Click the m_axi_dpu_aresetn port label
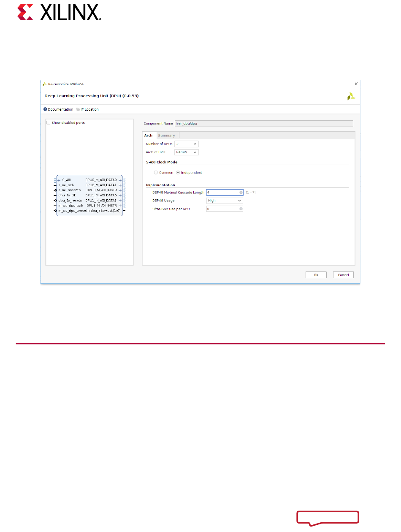 click(74, 211)
